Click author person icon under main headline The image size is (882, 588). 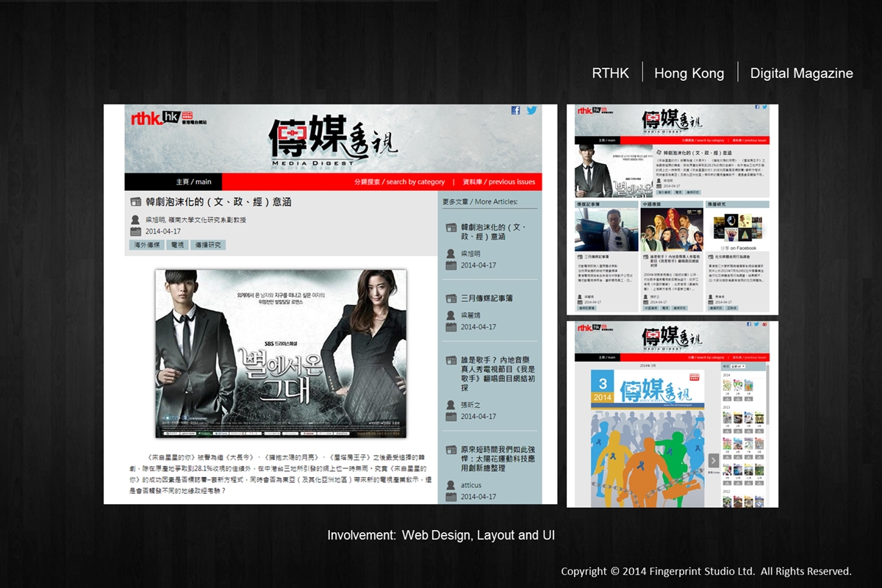pyautogui.click(x=135, y=220)
